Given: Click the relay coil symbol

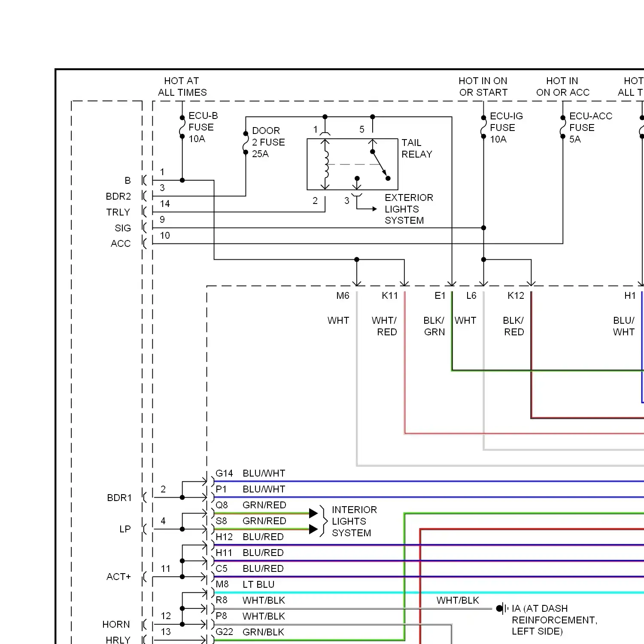Looking at the screenshot, I should point(325,164).
